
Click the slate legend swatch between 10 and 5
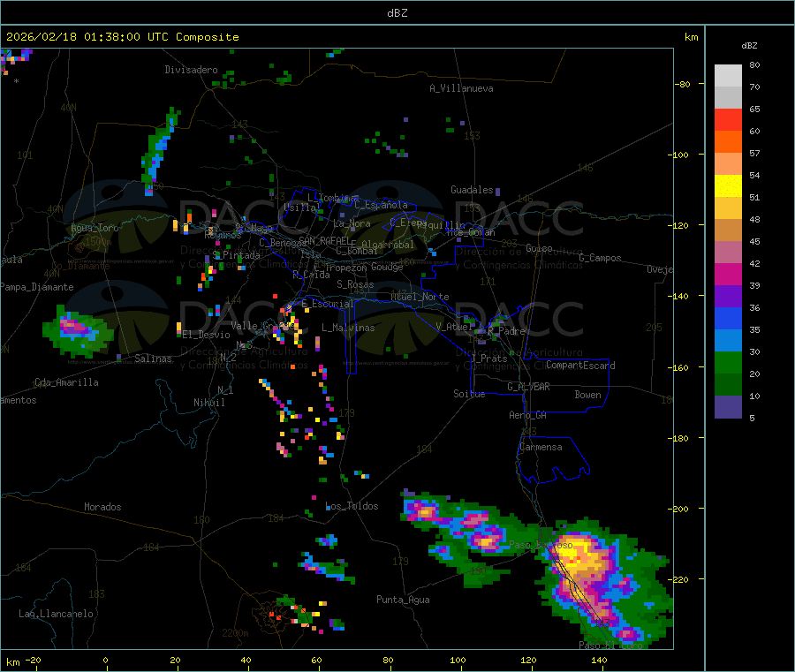(728, 407)
